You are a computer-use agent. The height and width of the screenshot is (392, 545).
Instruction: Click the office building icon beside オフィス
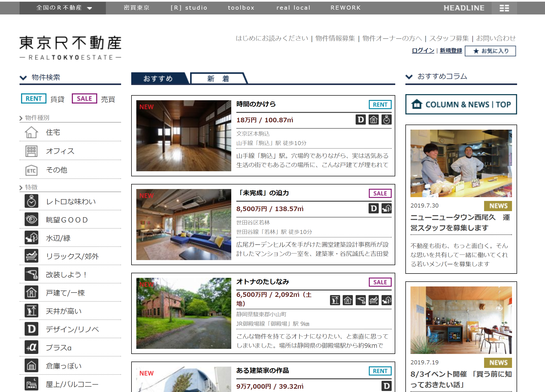[31, 151]
